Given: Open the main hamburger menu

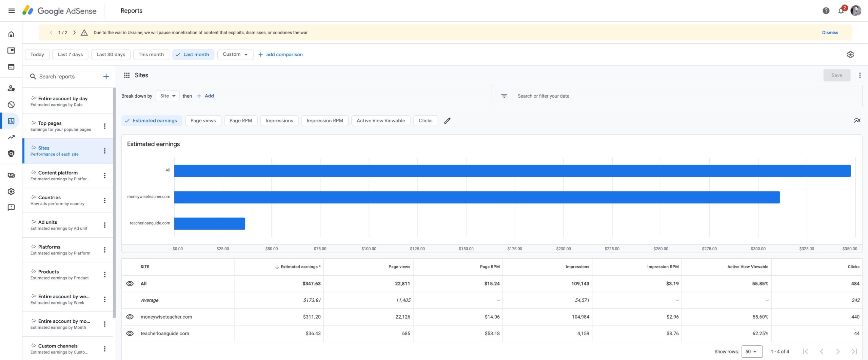Looking at the screenshot, I should (x=11, y=11).
